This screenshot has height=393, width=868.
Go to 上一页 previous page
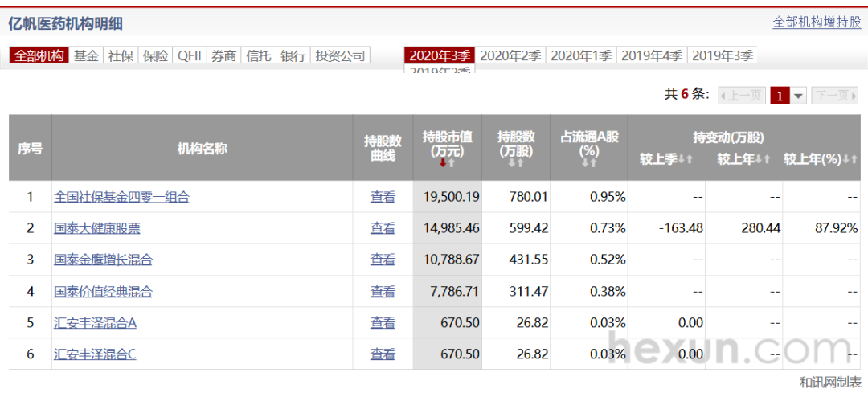coord(743,96)
